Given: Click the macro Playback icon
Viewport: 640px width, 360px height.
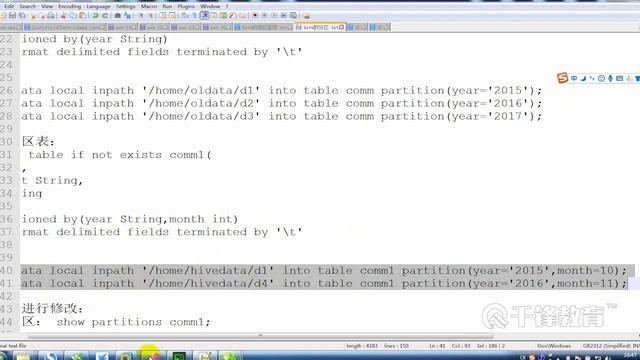Looking at the screenshot, I should 274,16.
